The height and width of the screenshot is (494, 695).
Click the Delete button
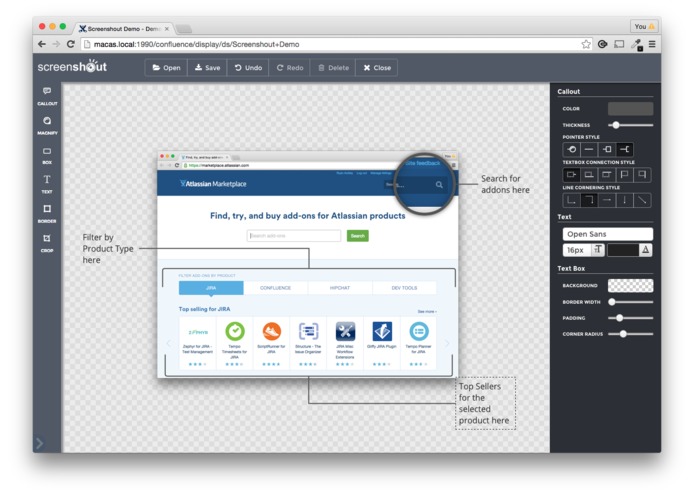[x=333, y=68]
